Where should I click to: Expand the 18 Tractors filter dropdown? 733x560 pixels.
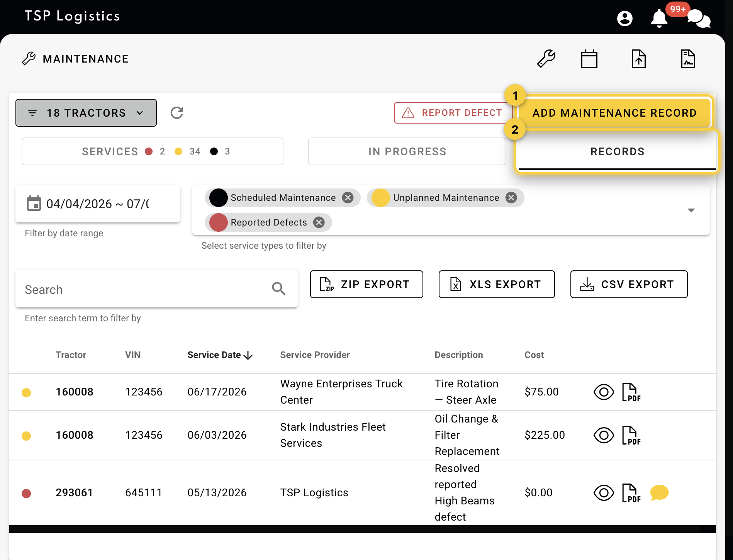86,113
